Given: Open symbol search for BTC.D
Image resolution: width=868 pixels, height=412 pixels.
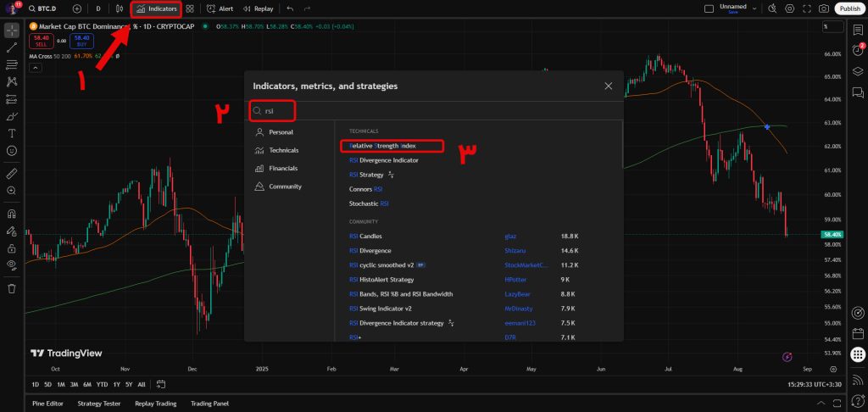Looking at the screenshot, I should click(x=42, y=8).
